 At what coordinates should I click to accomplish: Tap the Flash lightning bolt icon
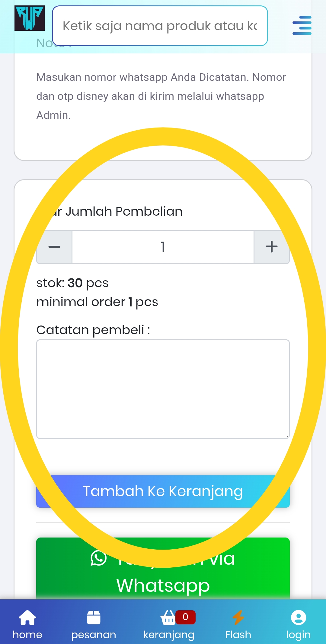point(238,617)
